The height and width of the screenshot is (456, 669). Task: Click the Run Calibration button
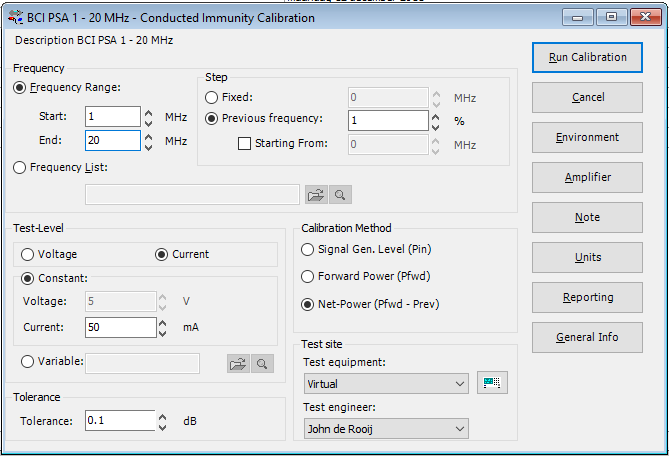point(588,57)
